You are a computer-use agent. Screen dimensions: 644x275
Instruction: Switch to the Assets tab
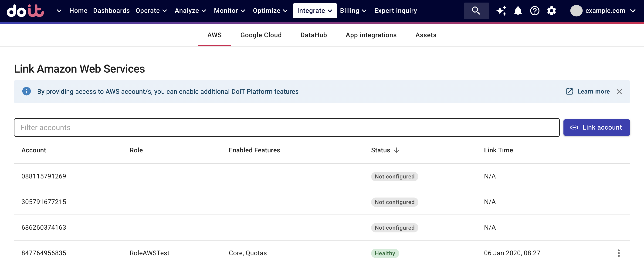(x=426, y=35)
